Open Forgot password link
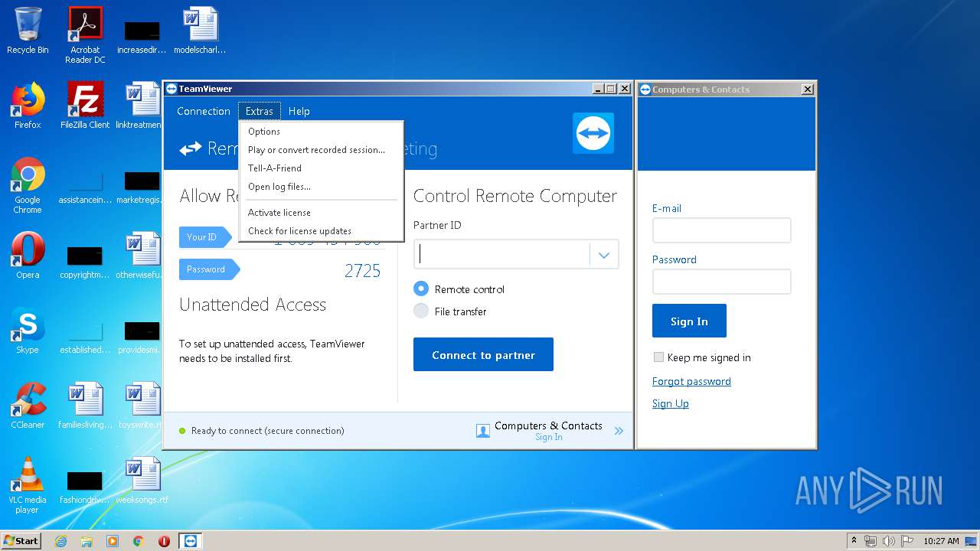 tap(691, 381)
